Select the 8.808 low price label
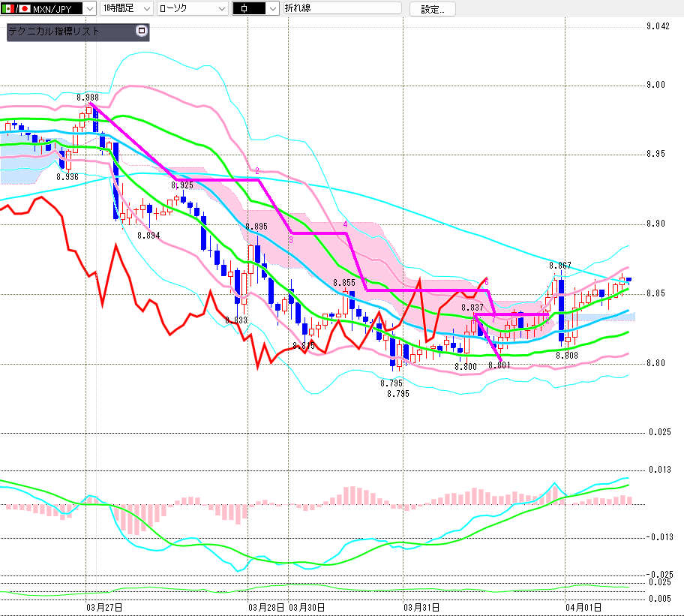The width and height of the screenshot is (684, 616). 566,355
